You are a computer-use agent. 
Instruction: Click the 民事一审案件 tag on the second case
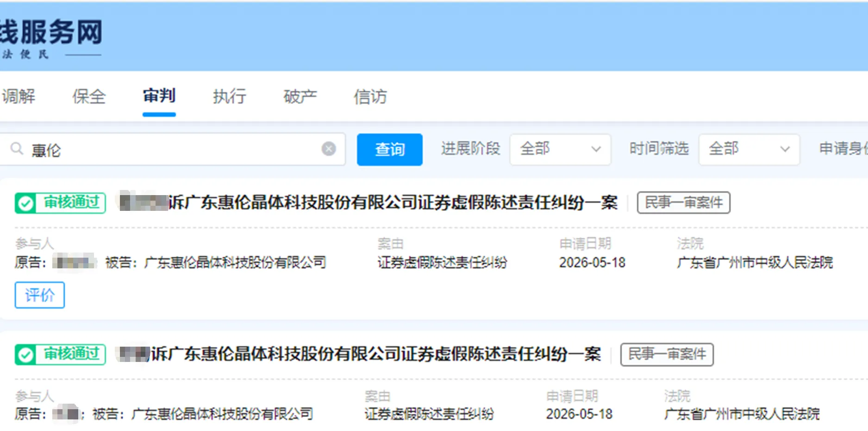667,355
